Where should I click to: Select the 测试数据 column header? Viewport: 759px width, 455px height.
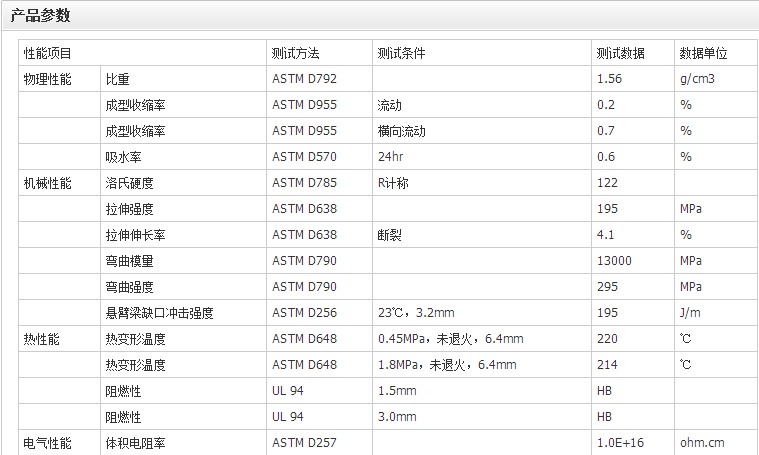pos(620,53)
